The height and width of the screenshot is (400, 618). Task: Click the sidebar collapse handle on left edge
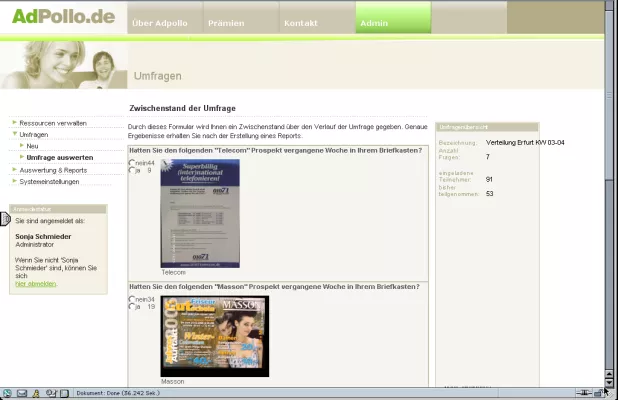coord(5,219)
